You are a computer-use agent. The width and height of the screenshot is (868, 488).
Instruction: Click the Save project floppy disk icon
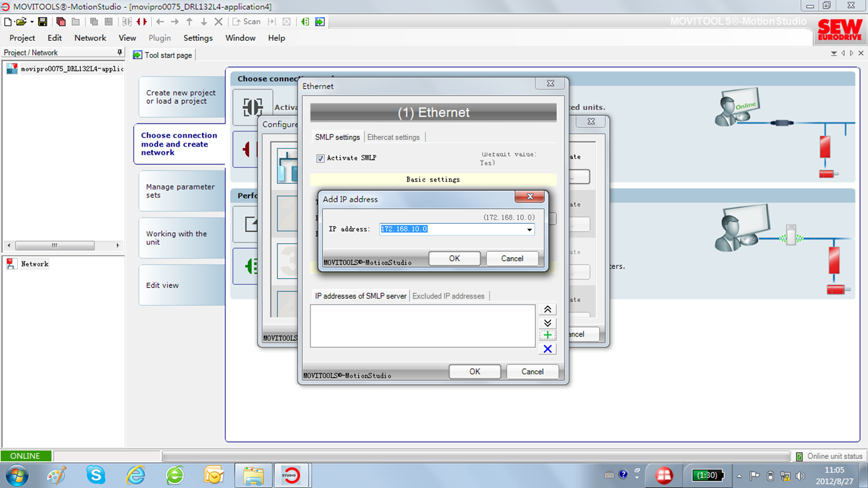[43, 22]
